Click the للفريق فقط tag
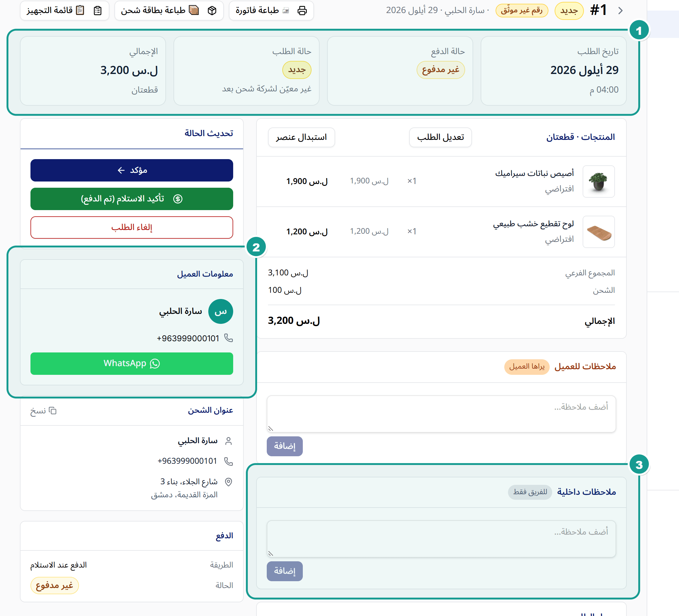The image size is (679, 616). [530, 492]
